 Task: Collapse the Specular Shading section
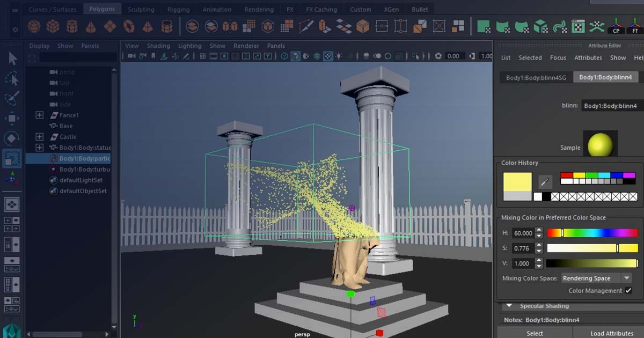click(509, 306)
